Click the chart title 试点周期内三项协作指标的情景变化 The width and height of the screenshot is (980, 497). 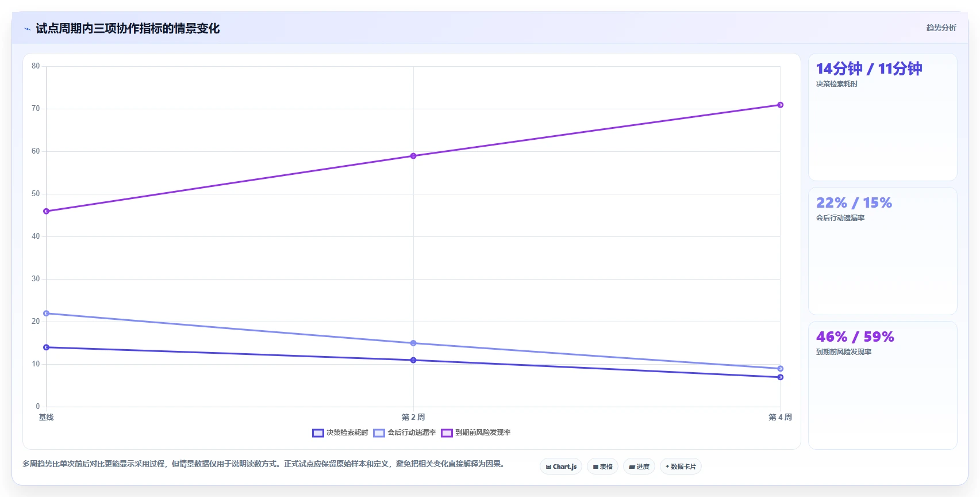pos(128,29)
